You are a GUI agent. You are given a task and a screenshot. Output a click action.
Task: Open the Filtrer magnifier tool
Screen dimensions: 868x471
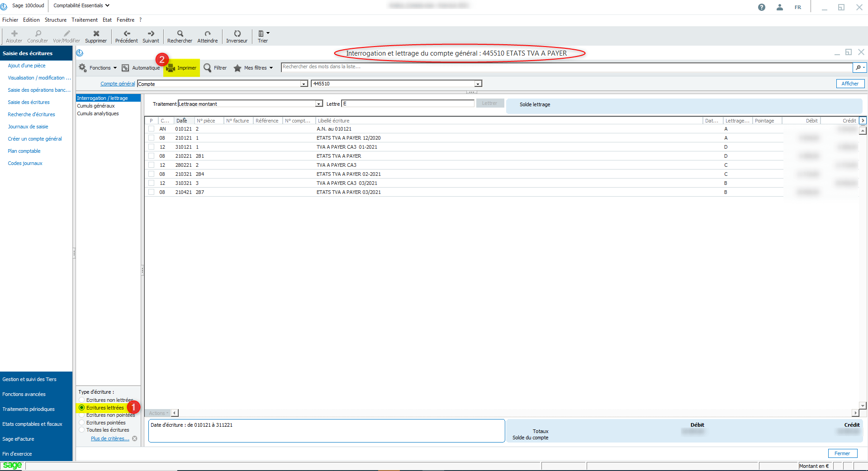point(208,68)
